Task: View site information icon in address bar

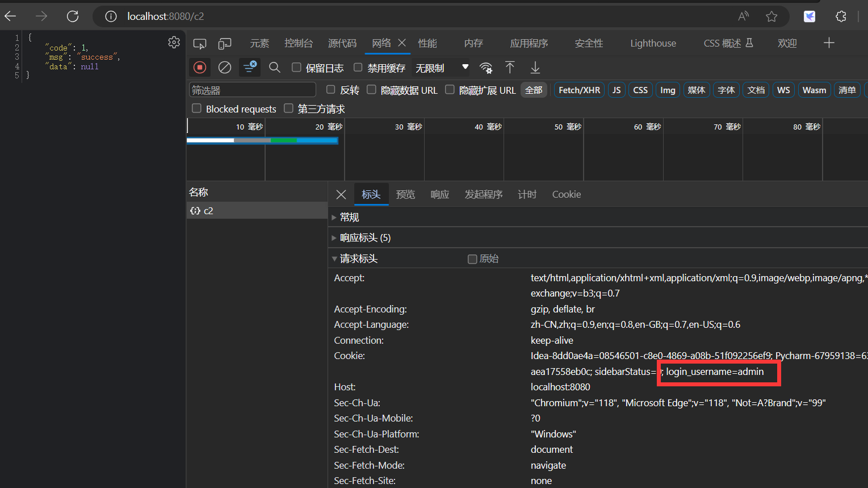Action: [x=111, y=16]
